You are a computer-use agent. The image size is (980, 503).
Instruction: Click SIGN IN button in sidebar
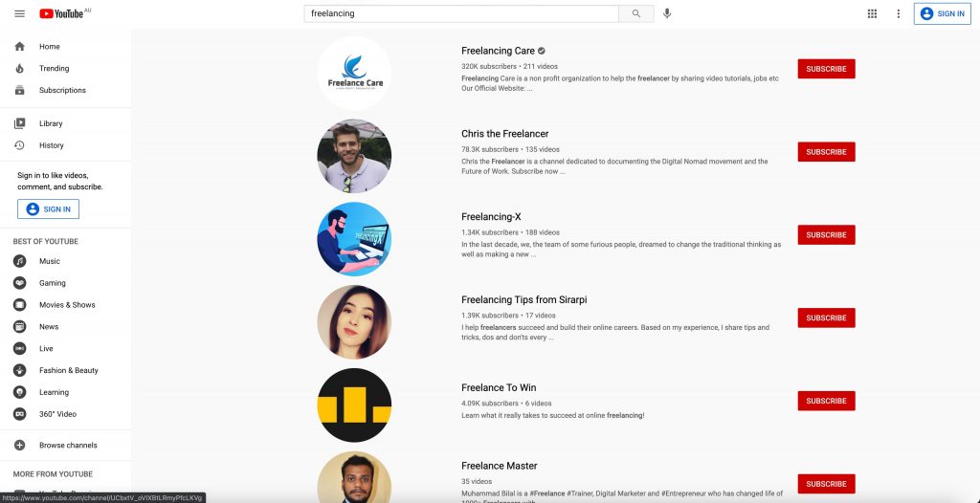click(48, 209)
